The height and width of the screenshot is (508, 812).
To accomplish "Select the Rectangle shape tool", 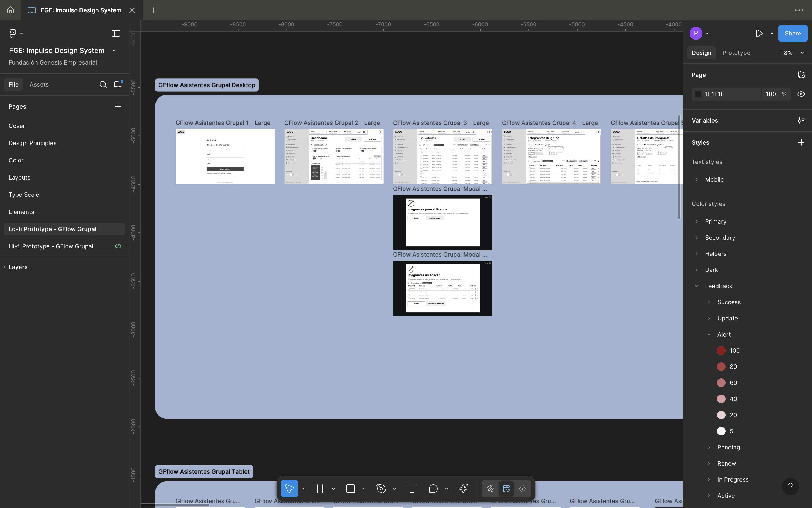I will point(351,489).
